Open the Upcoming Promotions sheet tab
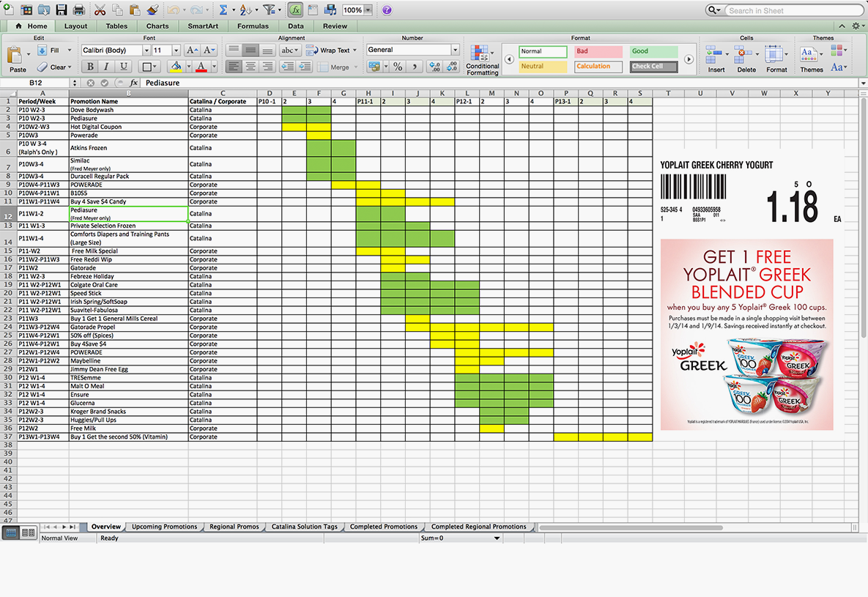868x597 pixels. tap(164, 527)
